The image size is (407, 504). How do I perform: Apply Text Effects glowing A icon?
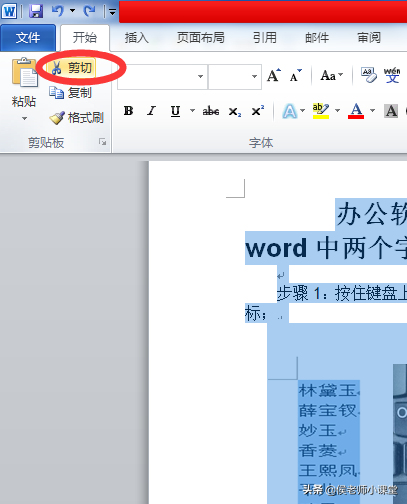[x=290, y=111]
